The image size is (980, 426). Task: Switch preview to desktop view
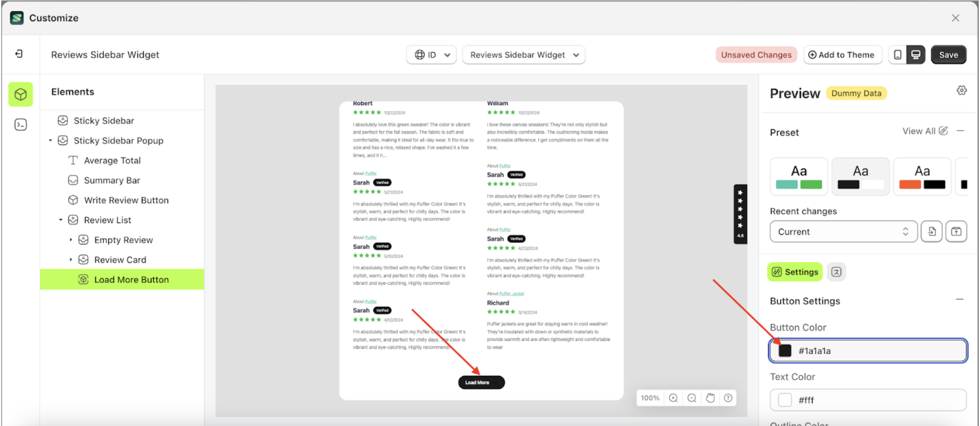coord(916,54)
